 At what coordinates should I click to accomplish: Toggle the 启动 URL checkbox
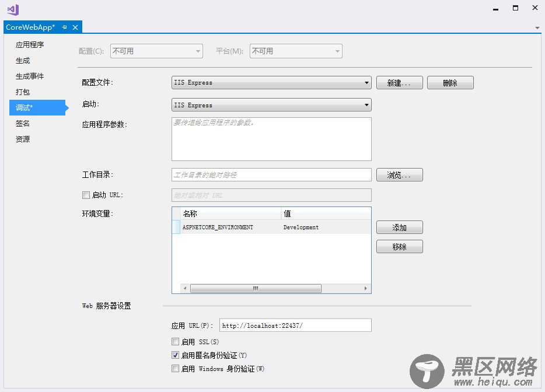[x=86, y=195]
